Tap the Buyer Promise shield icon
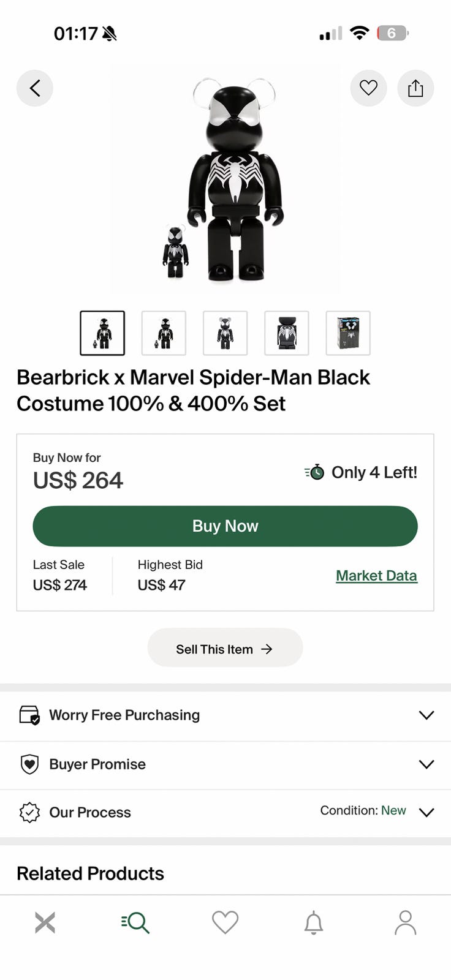This screenshot has width=451, height=980. (x=29, y=764)
